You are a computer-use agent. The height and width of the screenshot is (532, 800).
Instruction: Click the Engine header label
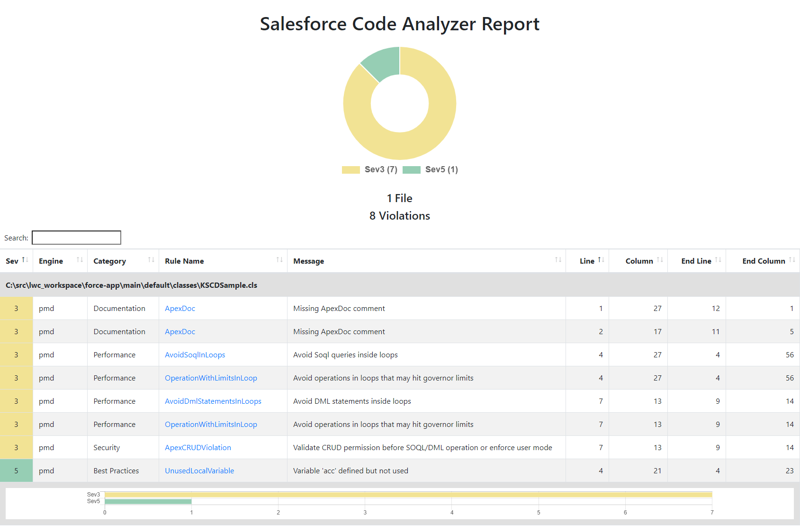point(51,261)
